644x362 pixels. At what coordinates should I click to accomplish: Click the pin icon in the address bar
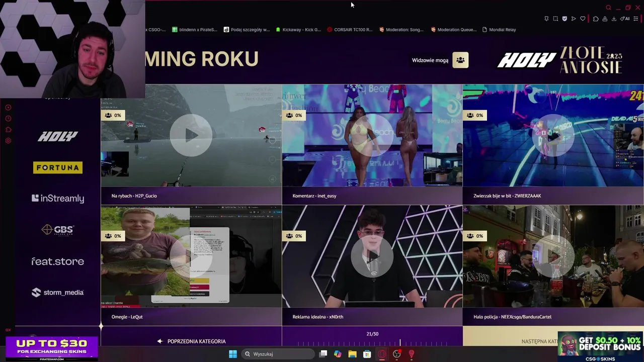pyautogui.click(x=546, y=19)
